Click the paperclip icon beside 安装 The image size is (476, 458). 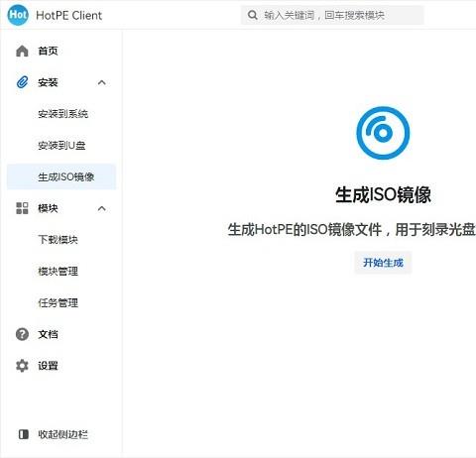click(x=22, y=82)
